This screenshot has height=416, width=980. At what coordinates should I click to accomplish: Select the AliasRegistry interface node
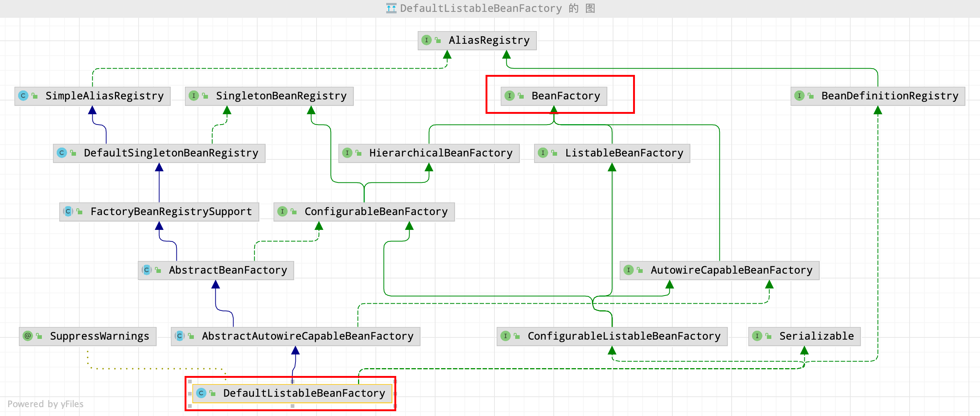(477, 40)
